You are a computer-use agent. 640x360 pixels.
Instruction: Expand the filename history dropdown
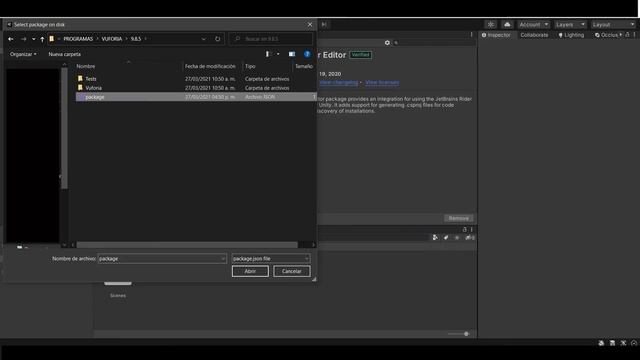[x=223, y=258]
